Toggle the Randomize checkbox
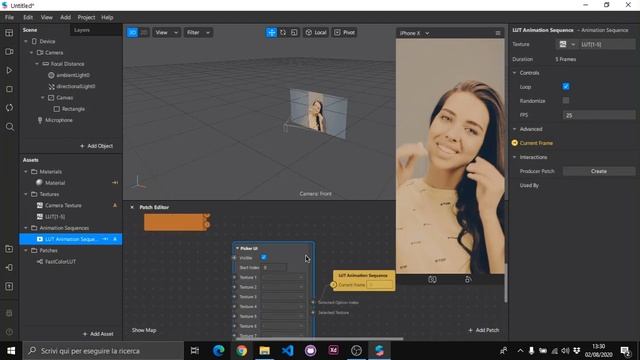This screenshot has height=360, width=640. click(x=566, y=100)
